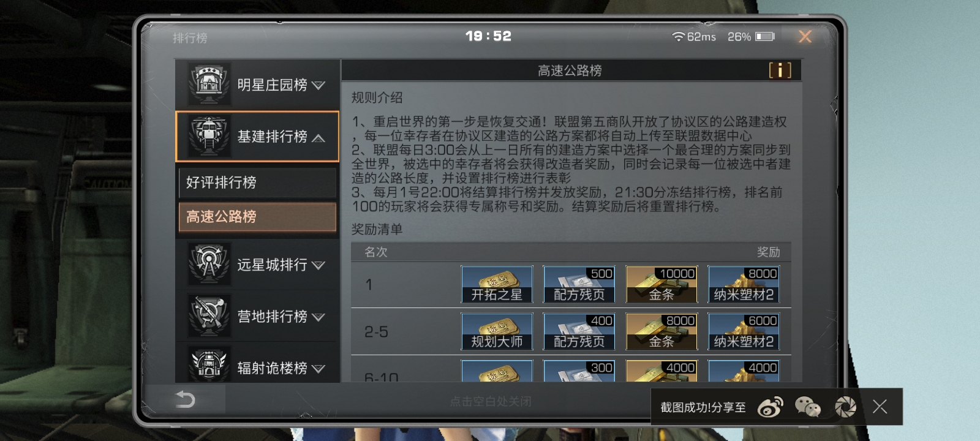Image resolution: width=980 pixels, height=441 pixels.
Task: Select the 500 配方残页 reward icon
Action: coord(579,284)
